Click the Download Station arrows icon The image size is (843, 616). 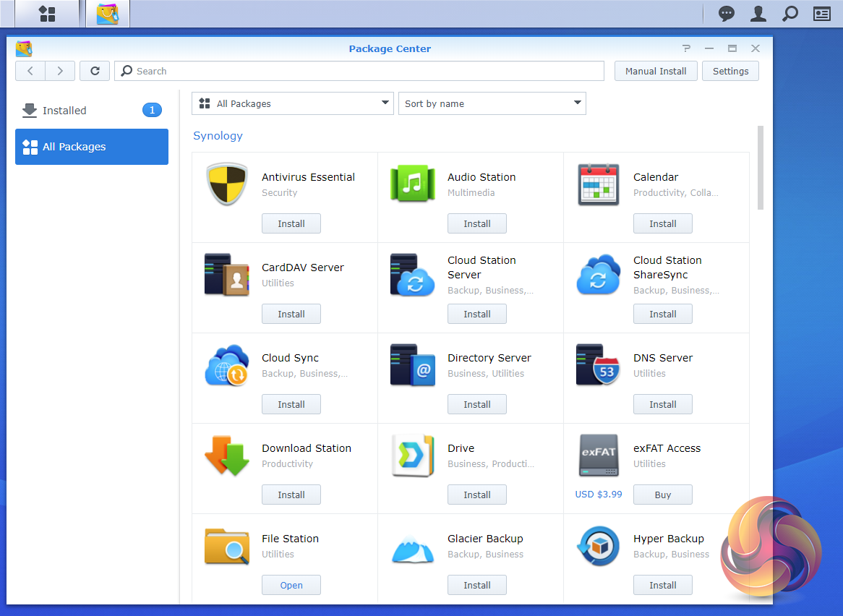(x=227, y=455)
